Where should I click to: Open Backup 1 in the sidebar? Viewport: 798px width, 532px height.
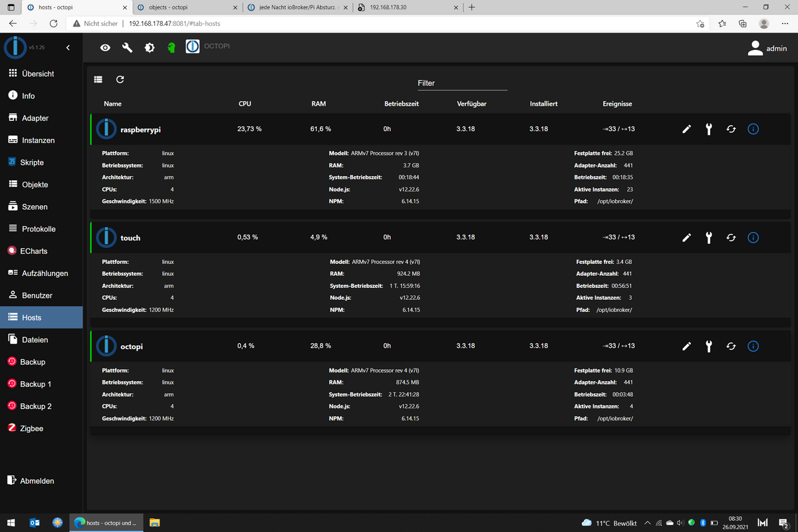pyautogui.click(x=41, y=384)
